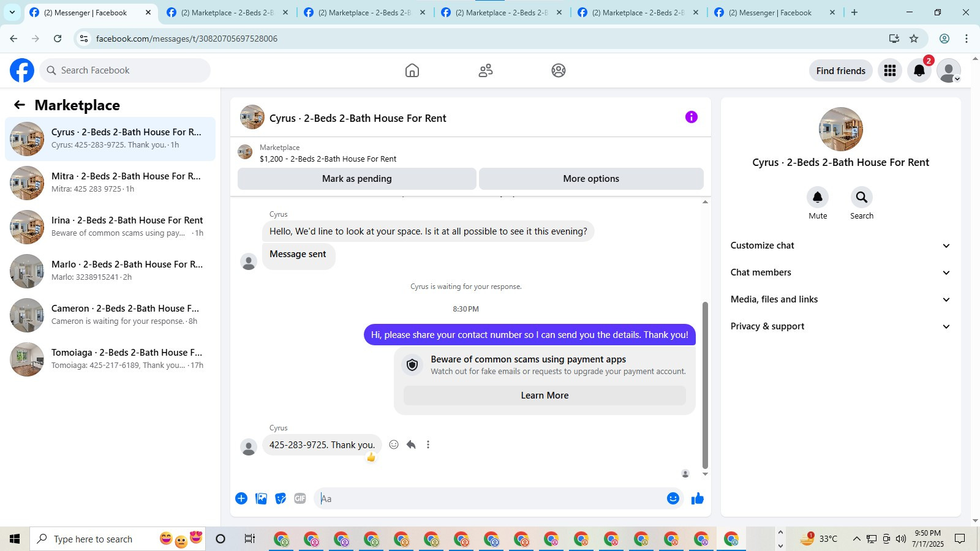Viewport: 980px width, 551px height.
Task: Open volume control in system tray
Action: click(900, 539)
